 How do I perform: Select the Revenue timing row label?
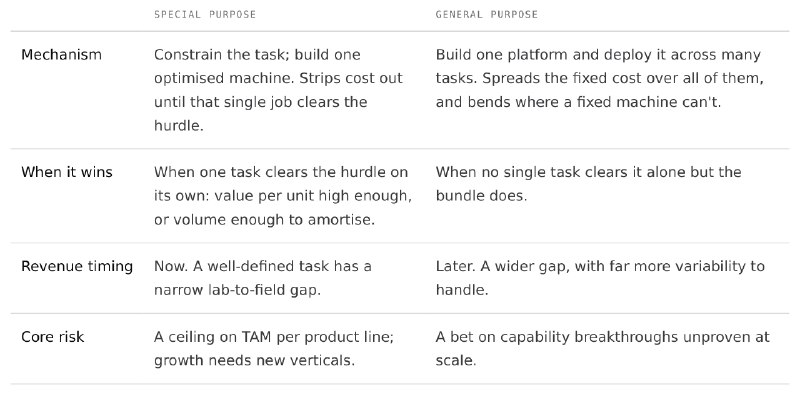pyautogui.click(x=77, y=266)
